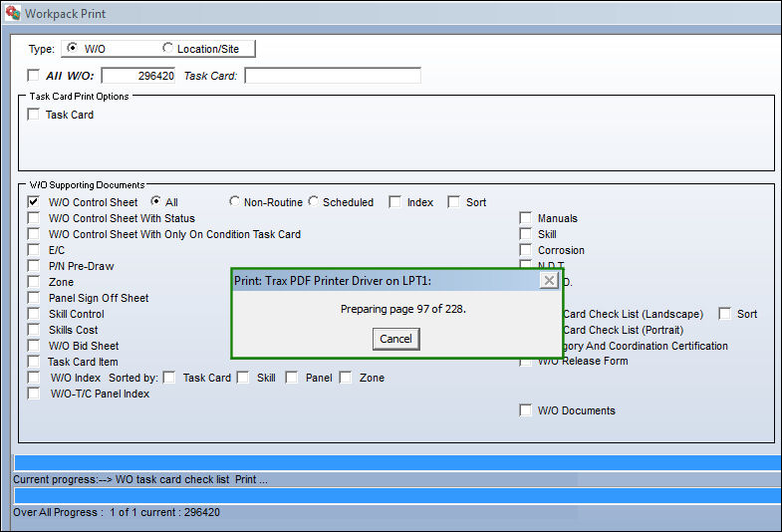This screenshot has height=532, width=782.
Task: Check W/O Control Sheet With Only On Condition
Action: click(33, 234)
